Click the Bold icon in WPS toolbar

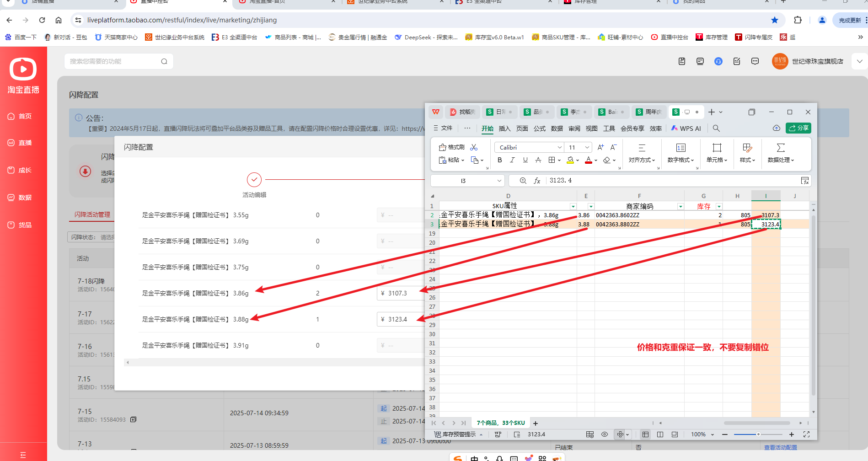499,160
